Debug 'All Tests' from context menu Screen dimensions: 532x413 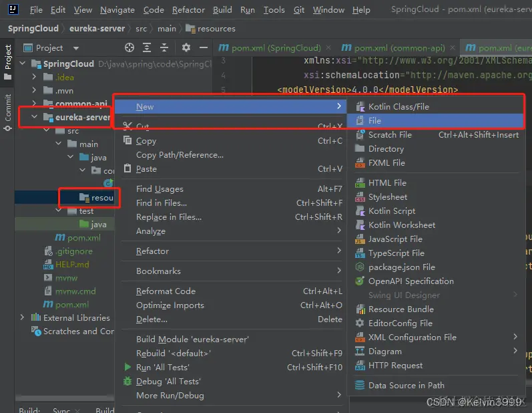pyautogui.click(x=230, y=382)
